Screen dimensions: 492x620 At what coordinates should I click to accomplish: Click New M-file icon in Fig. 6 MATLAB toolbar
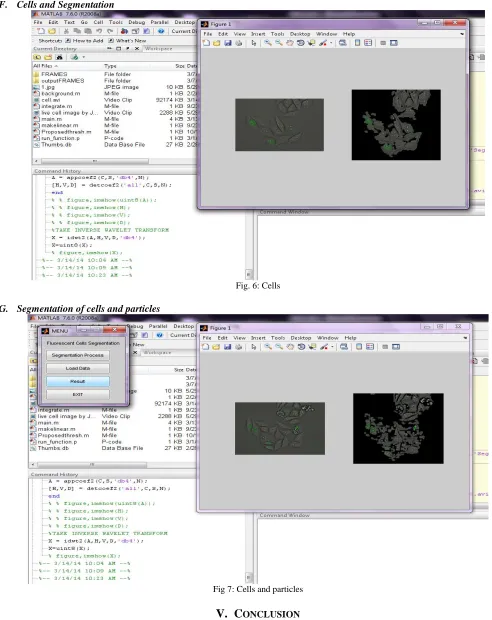pyautogui.click(x=41, y=31)
